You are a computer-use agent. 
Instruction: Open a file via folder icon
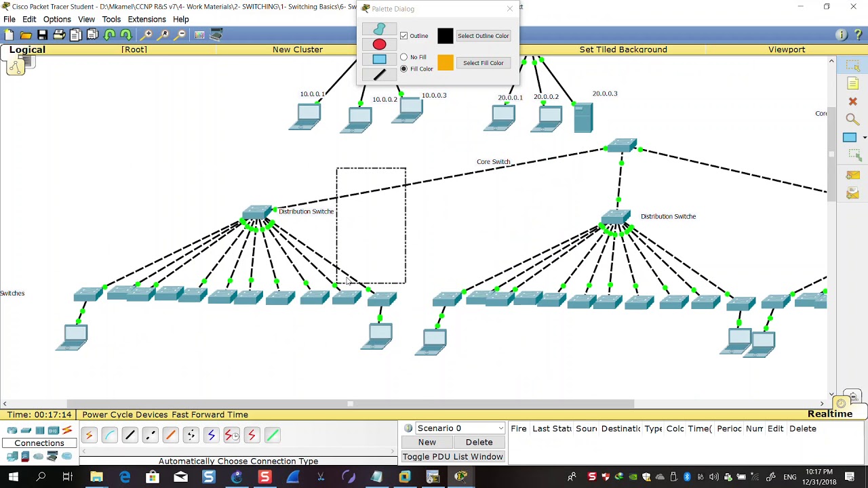(x=26, y=35)
